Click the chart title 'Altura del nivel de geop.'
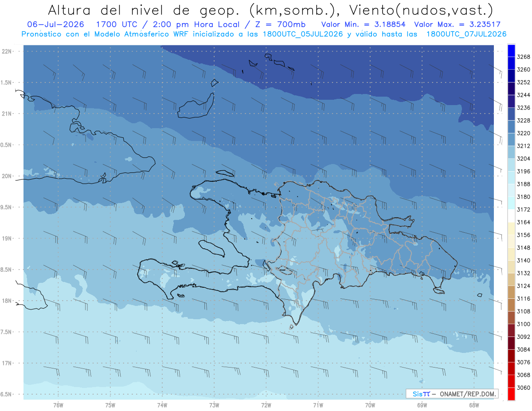The height and width of the screenshot is (411, 532). point(143,10)
